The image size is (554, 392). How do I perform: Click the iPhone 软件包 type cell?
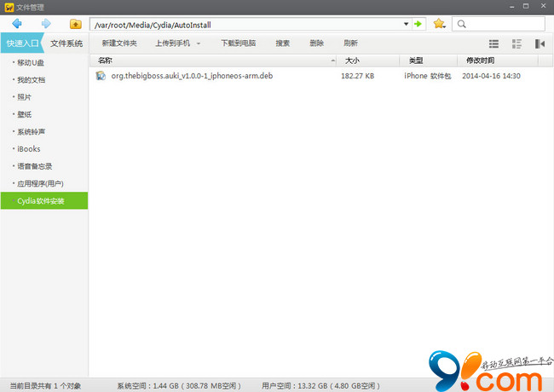428,76
